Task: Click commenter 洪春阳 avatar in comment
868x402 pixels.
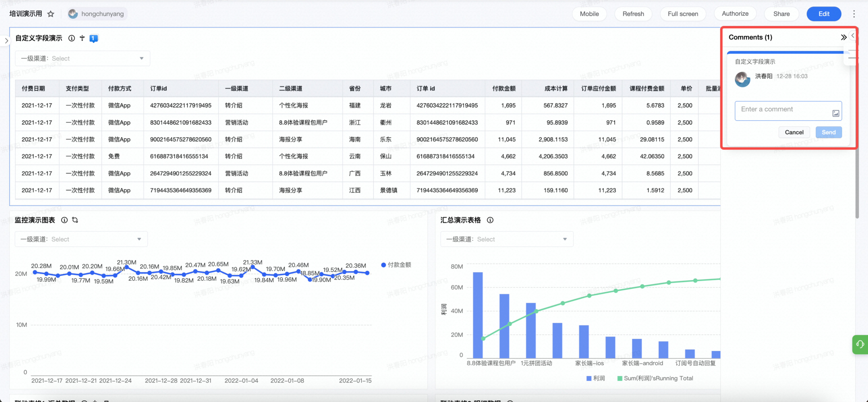Action: point(742,79)
